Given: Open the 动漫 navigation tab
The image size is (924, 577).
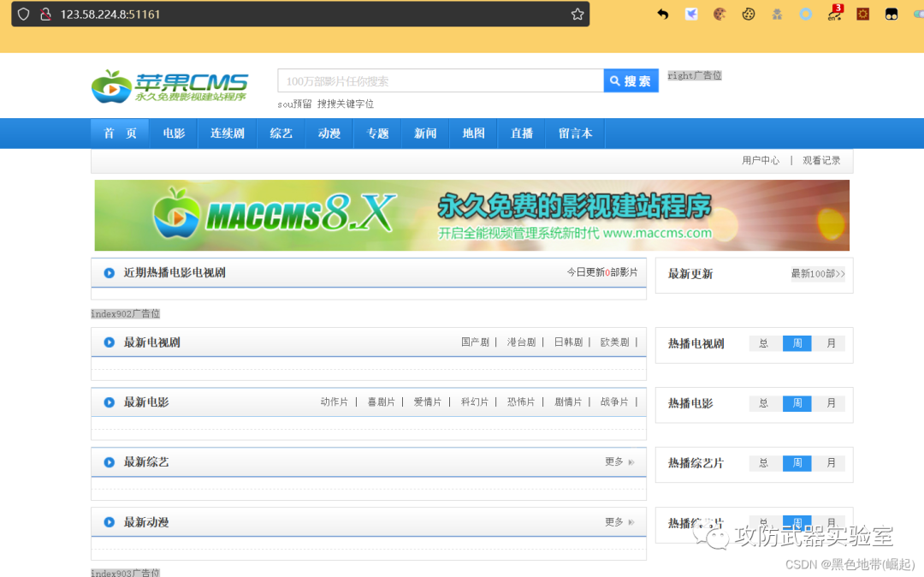Looking at the screenshot, I should (x=329, y=134).
